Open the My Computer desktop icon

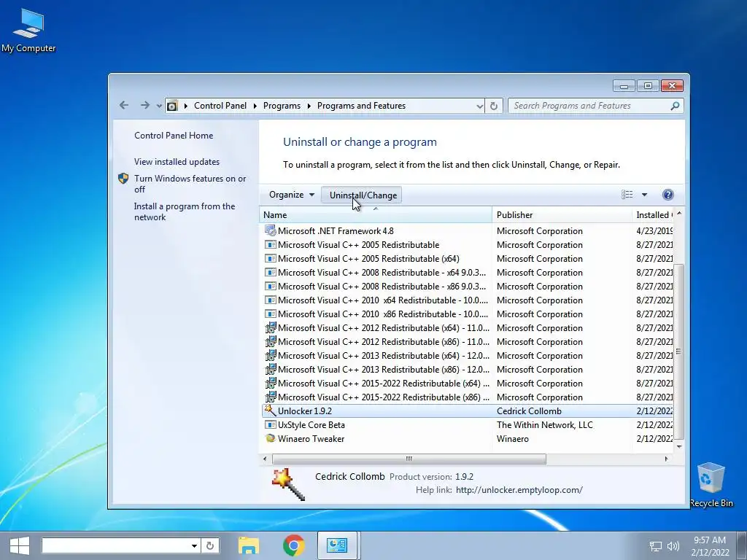coord(28,30)
